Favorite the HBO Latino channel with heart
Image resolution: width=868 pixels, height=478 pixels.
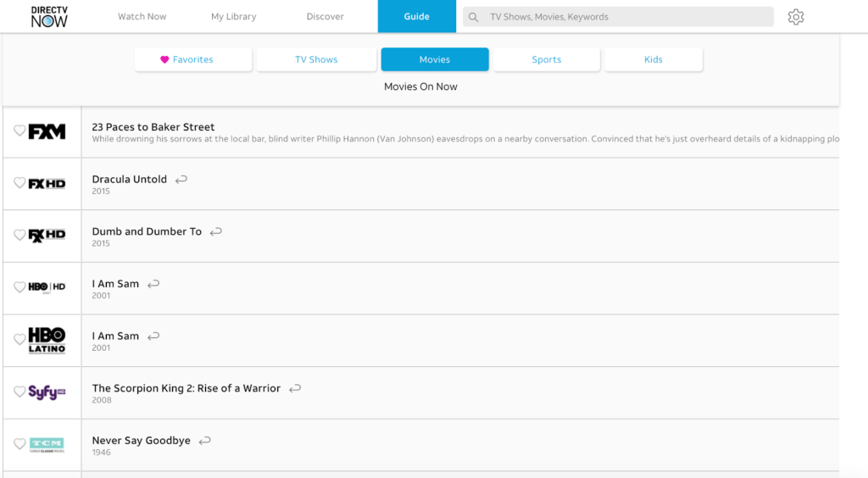(19, 339)
